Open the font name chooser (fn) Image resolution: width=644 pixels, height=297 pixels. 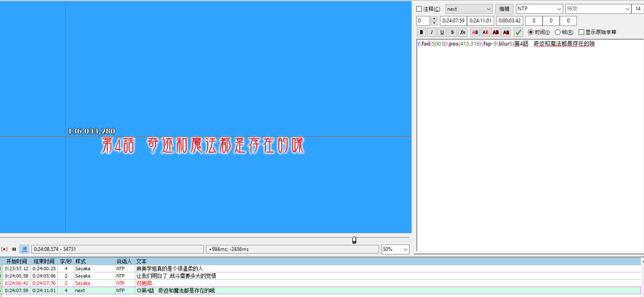point(463,32)
